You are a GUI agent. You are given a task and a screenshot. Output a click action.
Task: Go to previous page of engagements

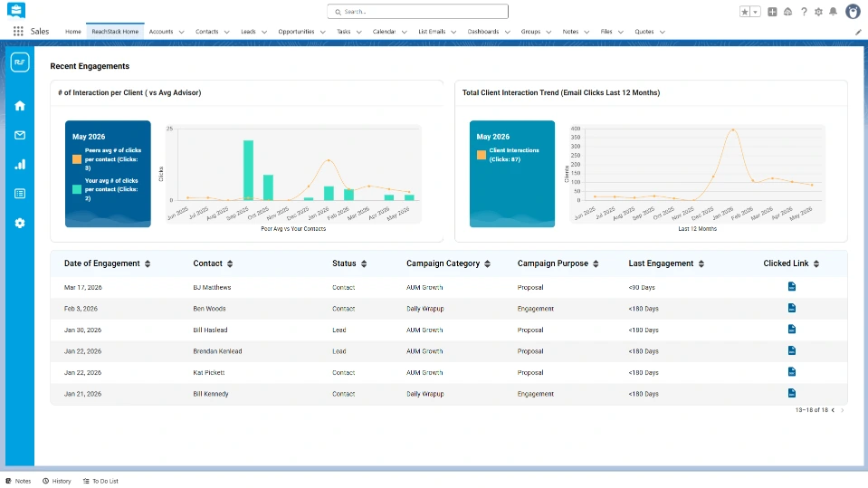[x=833, y=410]
